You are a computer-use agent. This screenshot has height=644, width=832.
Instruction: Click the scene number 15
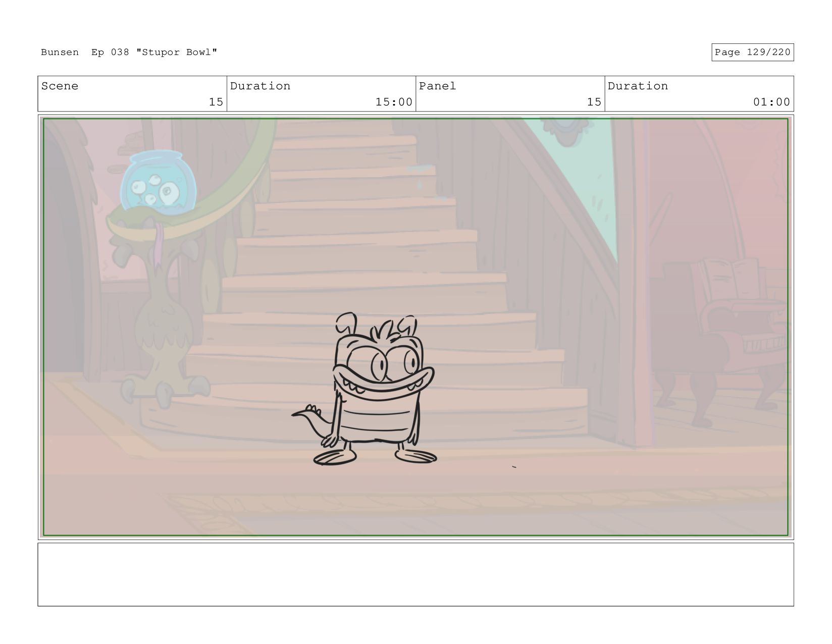(x=216, y=102)
